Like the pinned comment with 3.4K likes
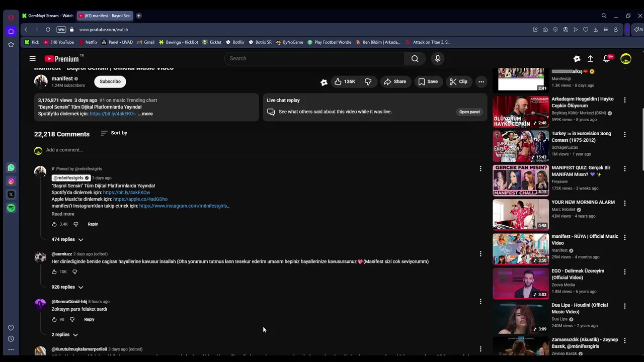The height and width of the screenshot is (362, 644). coord(54,224)
